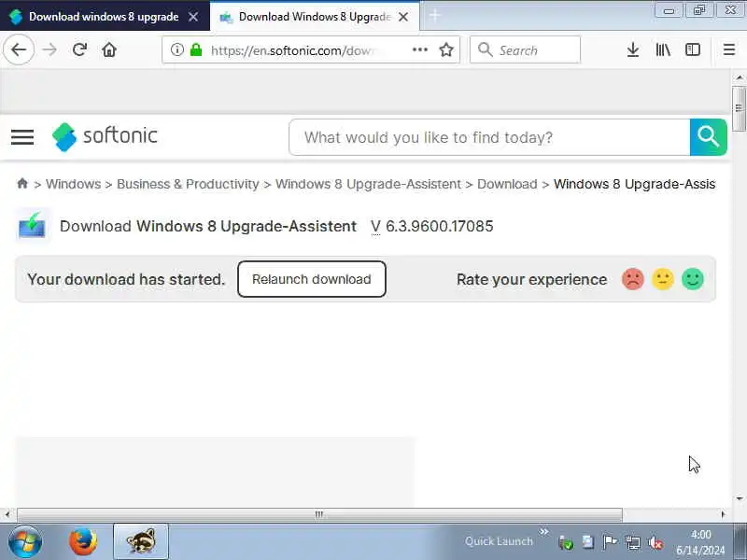Rate experience with green happy face

[x=693, y=279]
